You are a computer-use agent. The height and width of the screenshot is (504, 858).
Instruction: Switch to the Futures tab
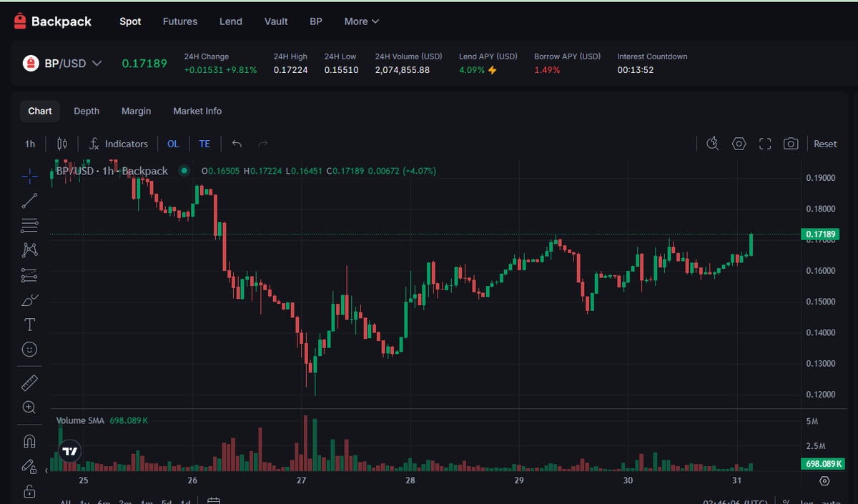pos(180,21)
